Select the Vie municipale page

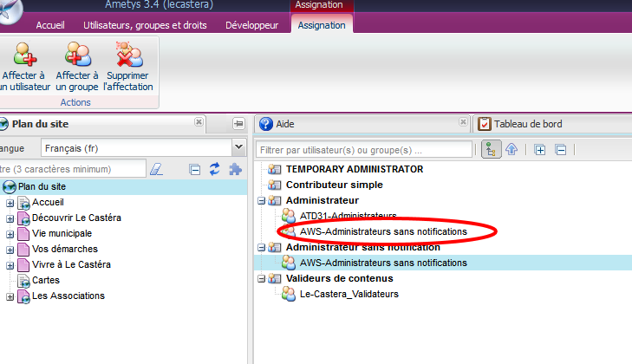(62, 233)
